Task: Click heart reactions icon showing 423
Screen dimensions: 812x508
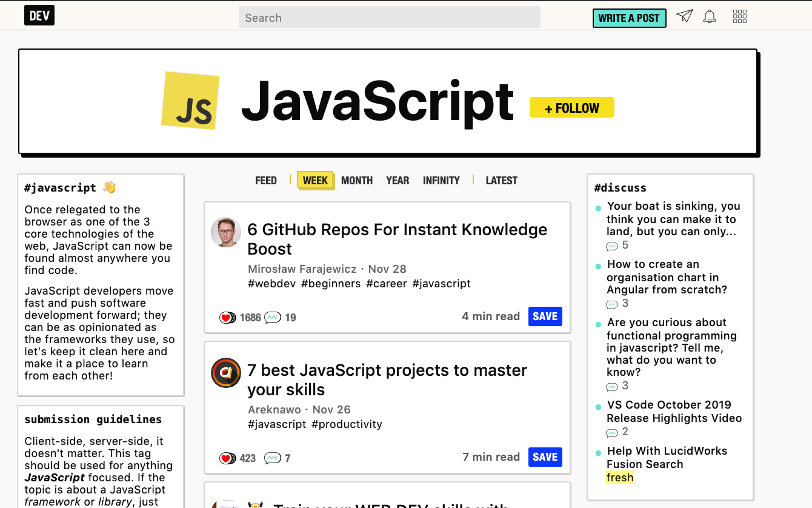Action: point(228,458)
